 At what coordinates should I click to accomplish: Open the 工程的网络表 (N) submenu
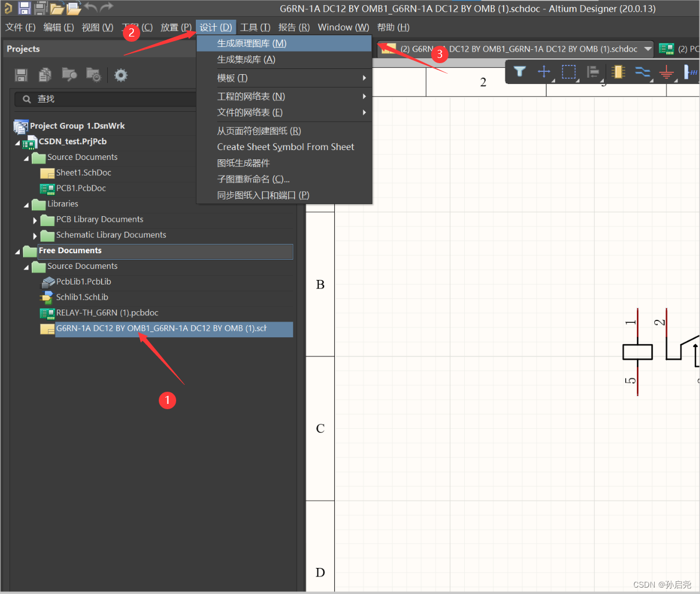284,96
